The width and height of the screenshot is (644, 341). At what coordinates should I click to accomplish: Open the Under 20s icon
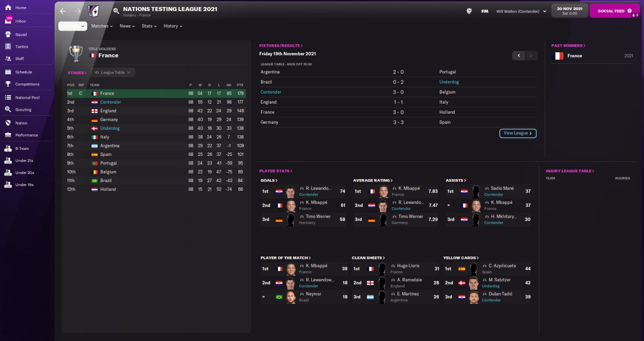8,173
